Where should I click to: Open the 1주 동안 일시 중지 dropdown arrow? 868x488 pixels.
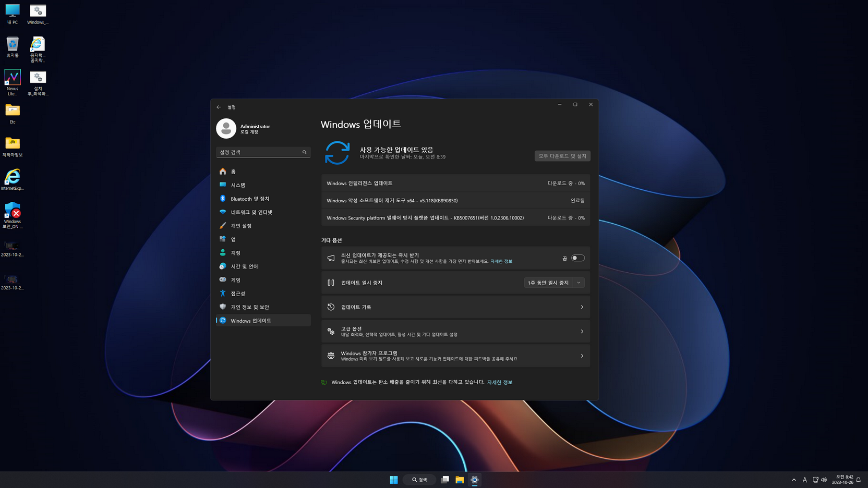(578, 283)
